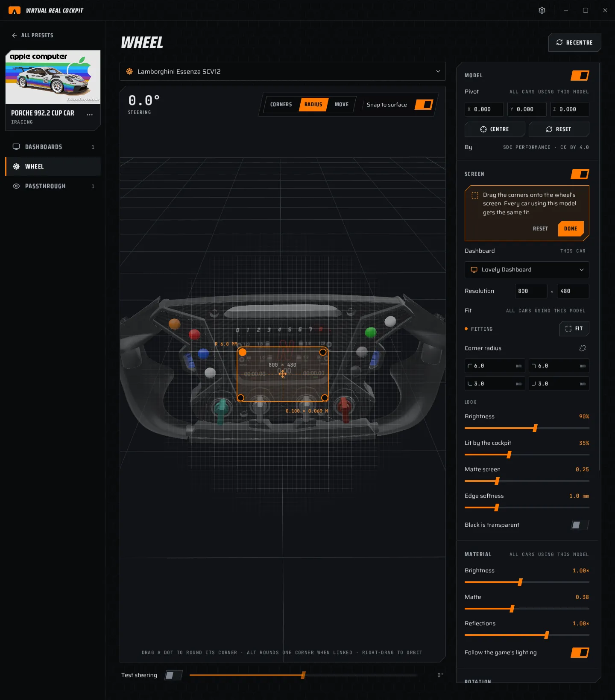Screen dimensions: 615x700
Task: Open the settings gear in title bar
Action: click(x=542, y=10)
